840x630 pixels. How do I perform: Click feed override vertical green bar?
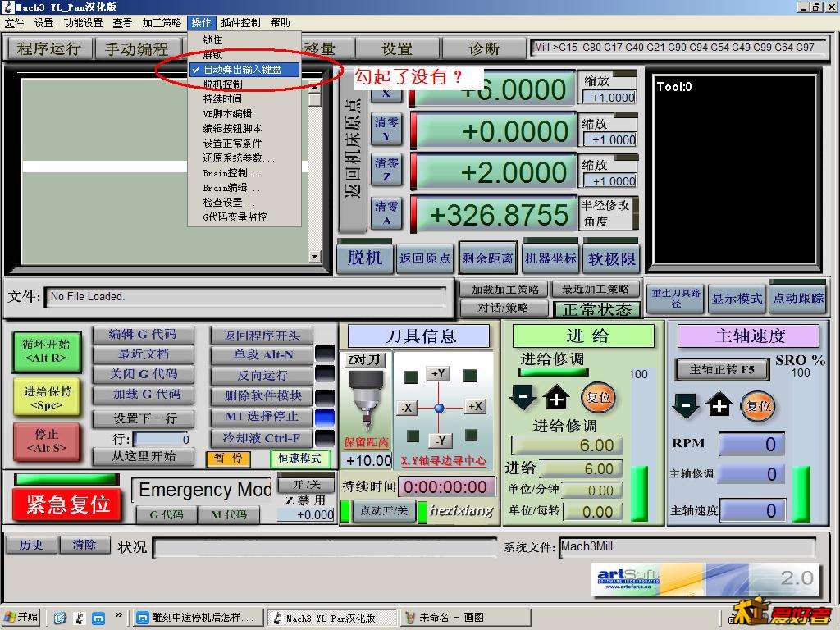[639, 493]
